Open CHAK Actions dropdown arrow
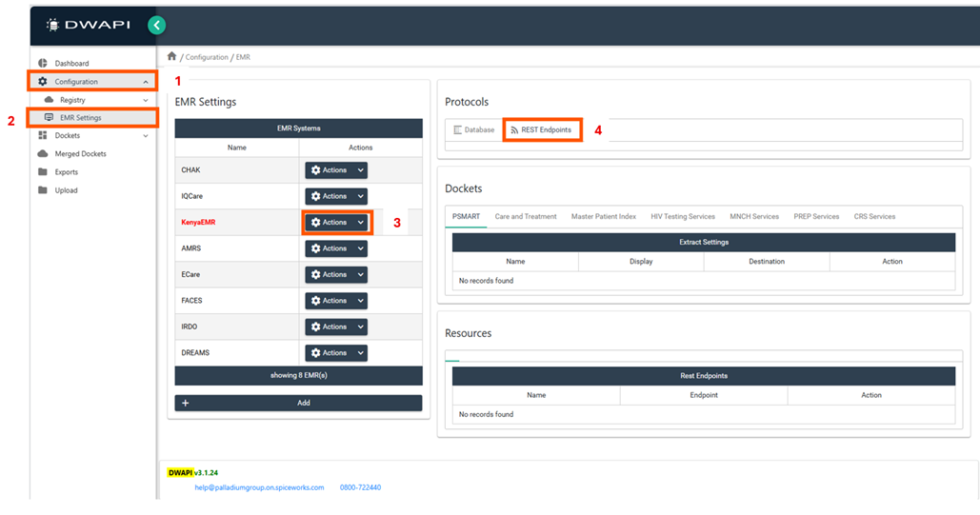The image size is (980, 515). coord(361,170)
